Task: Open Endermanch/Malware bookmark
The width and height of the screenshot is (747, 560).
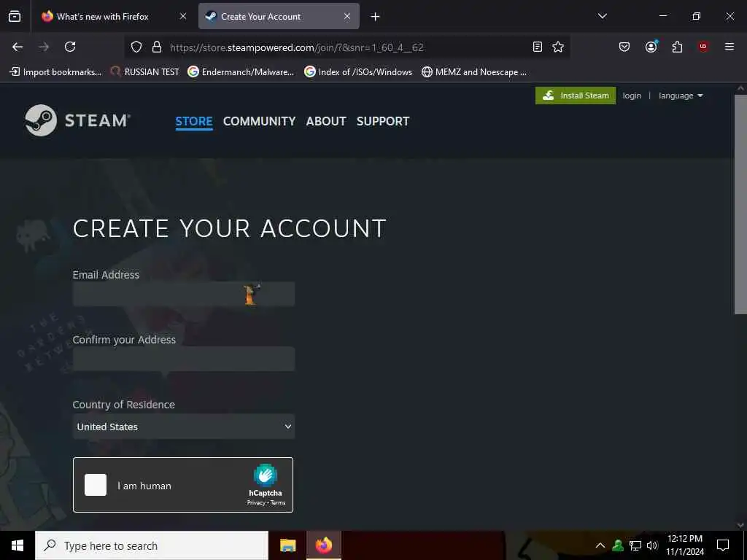Action: pos(241,72)
